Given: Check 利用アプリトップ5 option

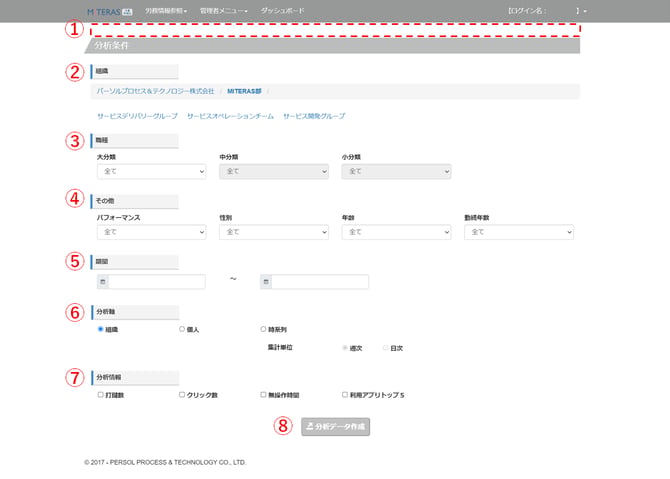Looking at the screenshot, I should click(345, 395).
